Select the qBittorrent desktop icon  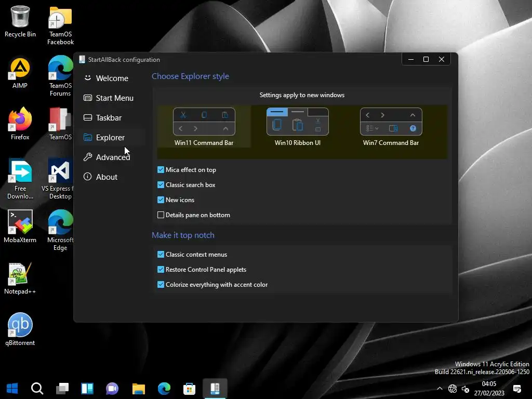[x=20, y=330]
